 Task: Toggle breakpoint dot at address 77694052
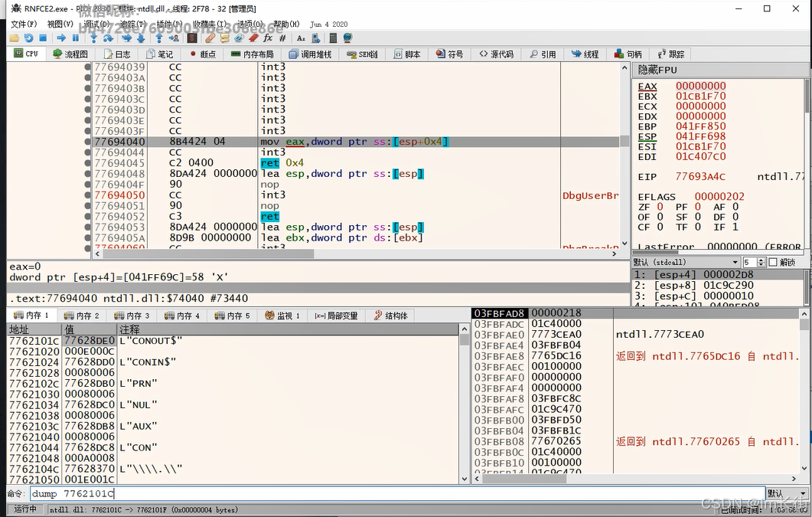[x=87, y=216]
